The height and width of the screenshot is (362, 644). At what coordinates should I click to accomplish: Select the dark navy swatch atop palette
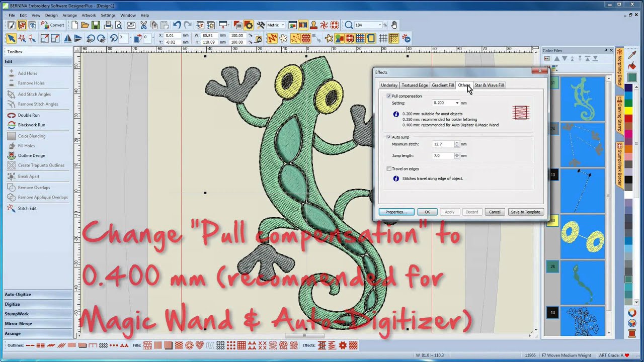(x=628, y=87)
